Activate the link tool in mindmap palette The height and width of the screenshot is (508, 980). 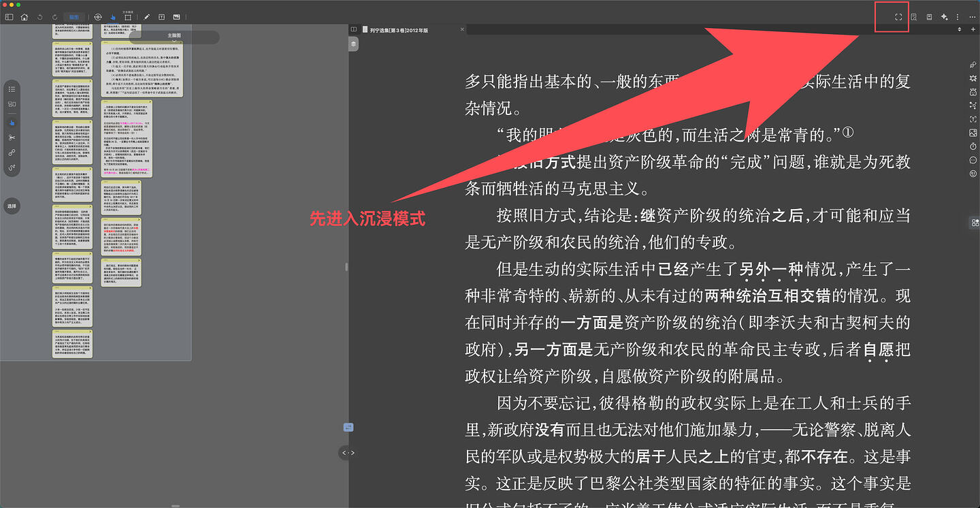tap(12, 153)
